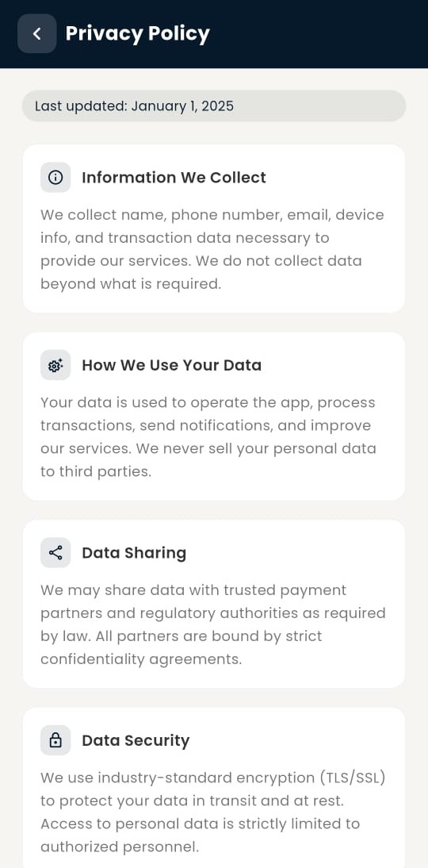Click the paragraph about never selling personal data

pos(208,436)
